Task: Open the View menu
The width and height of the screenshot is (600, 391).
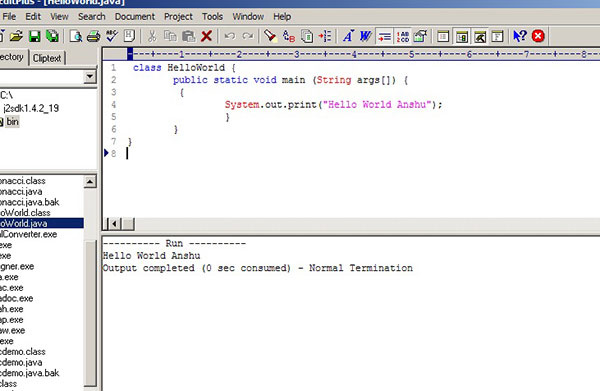Action: point(59,17)
